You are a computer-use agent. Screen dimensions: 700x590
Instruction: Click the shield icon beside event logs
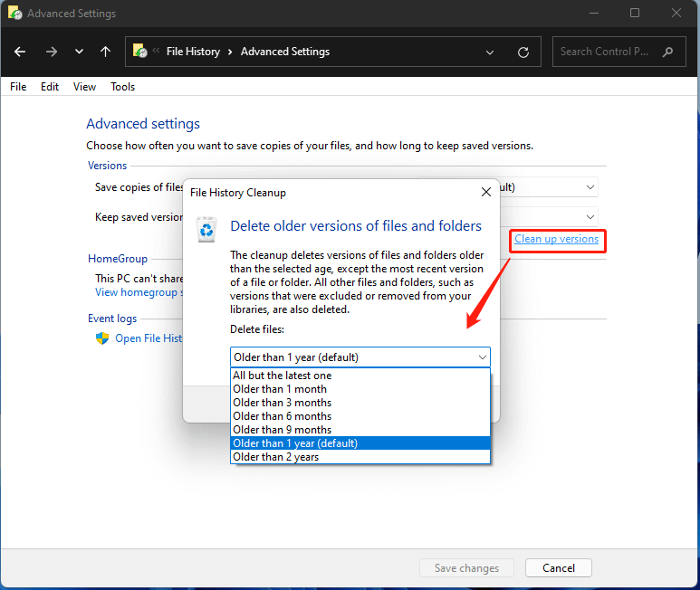click(102, 338)
